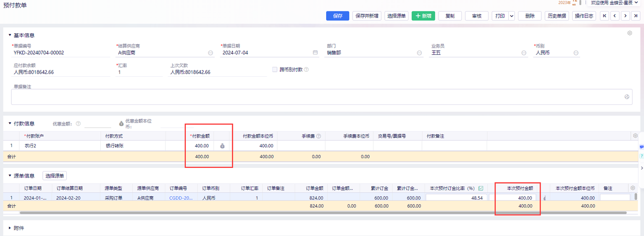This screenshot has height=236, width=644.
Task: Toggle the 跨币别付款 checkbox
Action: (x=275, y=69)
